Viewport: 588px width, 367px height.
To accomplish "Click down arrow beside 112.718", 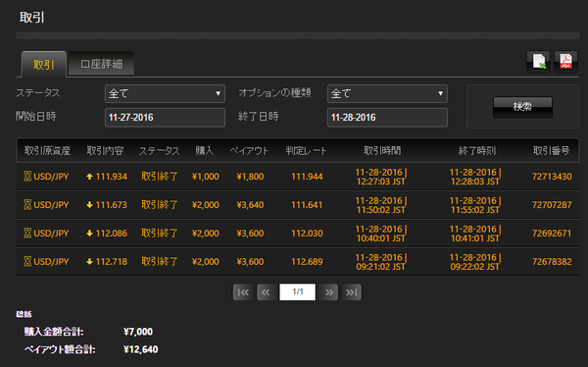I will click(89, 261).
